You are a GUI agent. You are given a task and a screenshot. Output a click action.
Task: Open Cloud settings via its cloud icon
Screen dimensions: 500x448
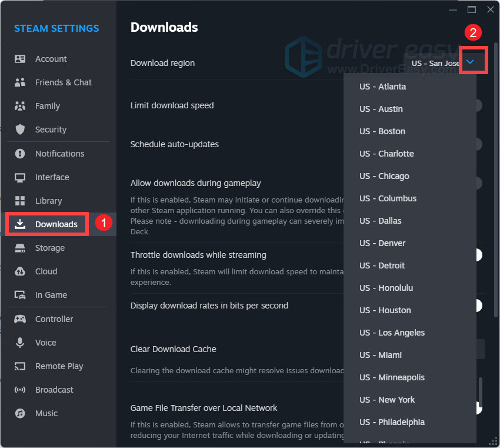coord(18,271)
